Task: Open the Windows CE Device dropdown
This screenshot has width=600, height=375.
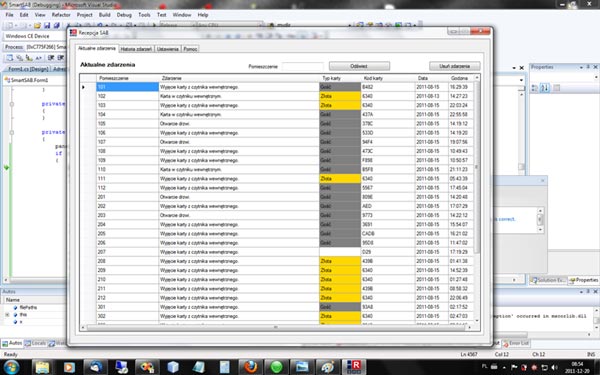Action: pos(35,36)
